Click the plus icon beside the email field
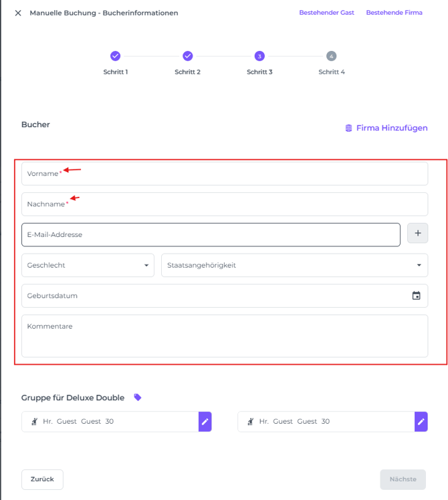 tap(418, 233)
